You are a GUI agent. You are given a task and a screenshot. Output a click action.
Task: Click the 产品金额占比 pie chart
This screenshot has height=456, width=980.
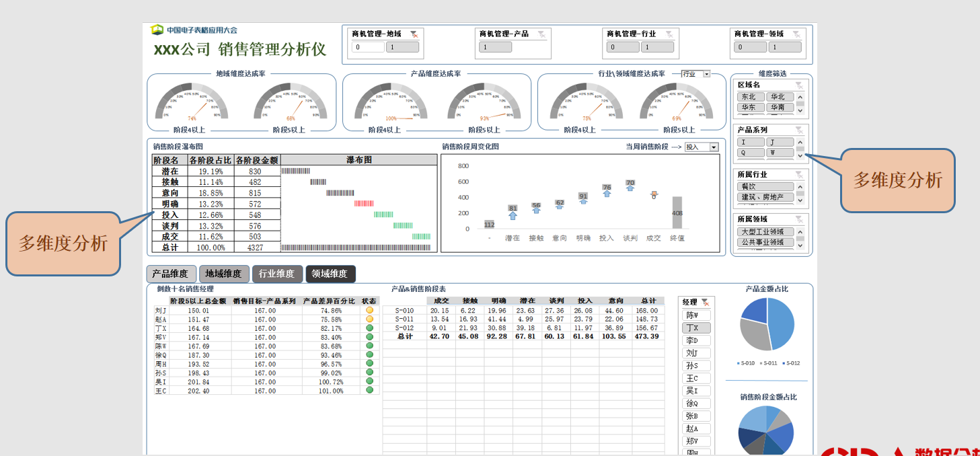(767, 324)
